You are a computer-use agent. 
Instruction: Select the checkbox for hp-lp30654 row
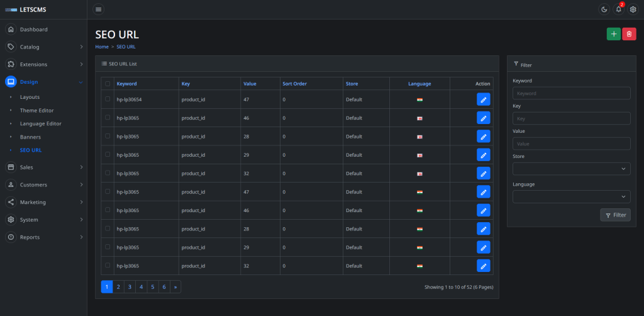(x=108, y=99)
